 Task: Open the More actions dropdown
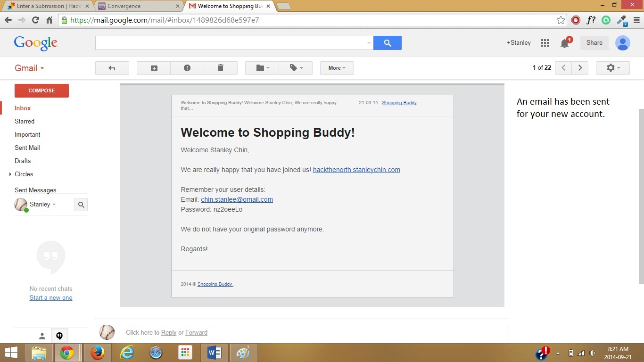pos(337,68)
